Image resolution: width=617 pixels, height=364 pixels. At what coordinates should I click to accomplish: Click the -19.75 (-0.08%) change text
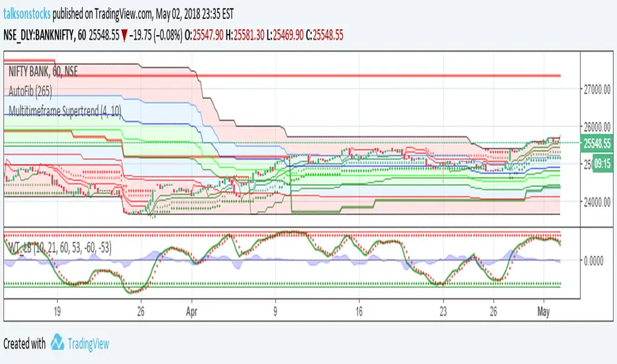[156, 36]
